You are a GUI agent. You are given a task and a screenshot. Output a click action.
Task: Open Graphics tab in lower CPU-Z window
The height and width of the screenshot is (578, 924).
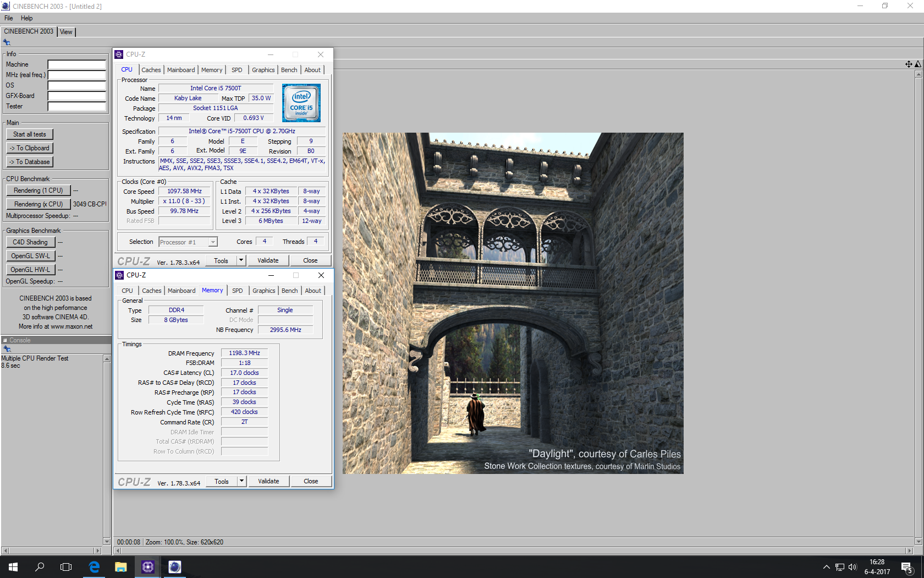263,291
